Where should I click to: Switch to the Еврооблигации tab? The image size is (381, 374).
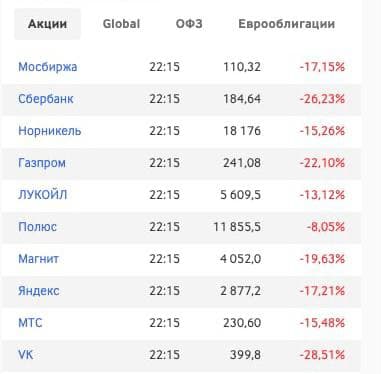tap(287, 24)
